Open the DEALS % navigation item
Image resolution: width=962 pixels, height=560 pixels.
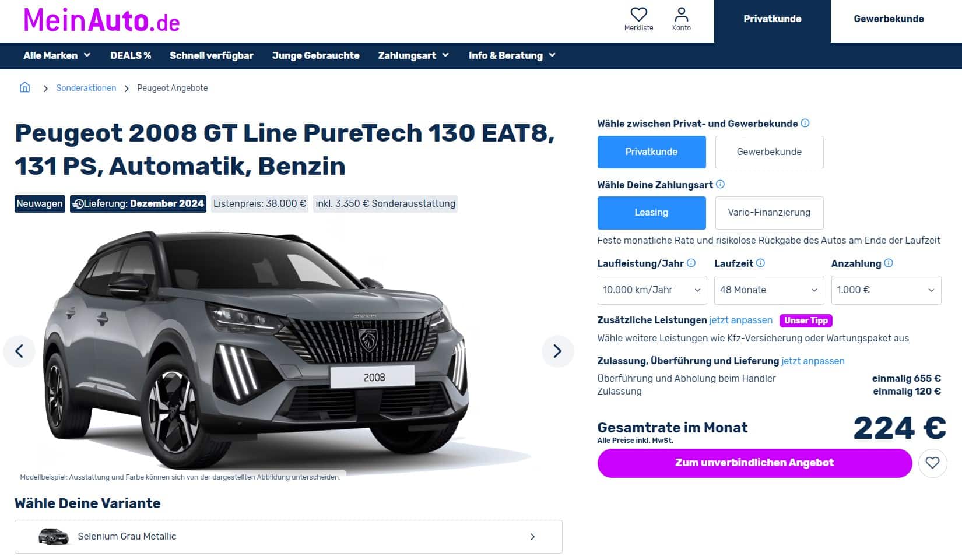coord(131,55)
